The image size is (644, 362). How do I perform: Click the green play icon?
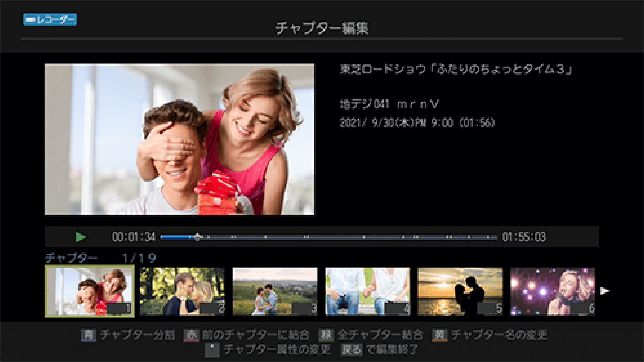80,237
